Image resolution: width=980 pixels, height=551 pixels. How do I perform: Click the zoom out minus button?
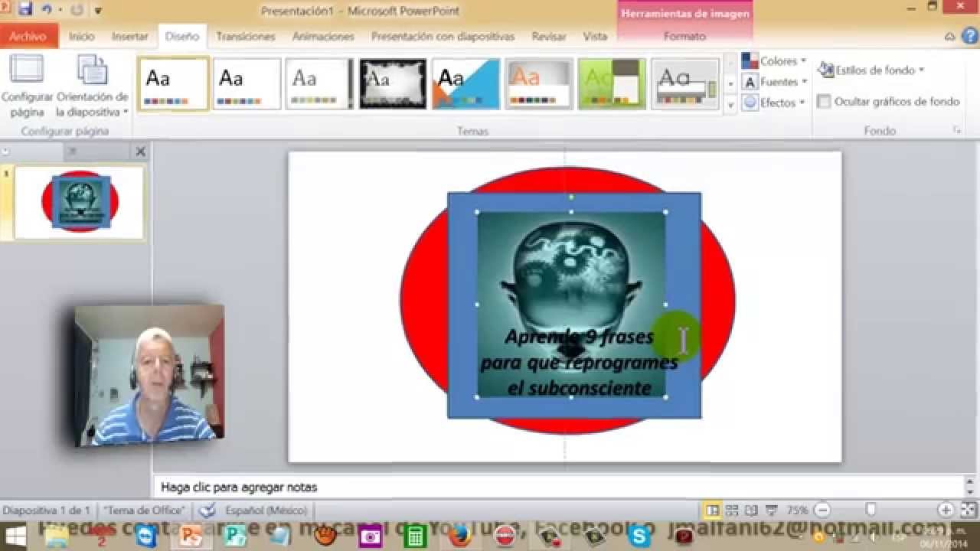[x=822, y=510]
